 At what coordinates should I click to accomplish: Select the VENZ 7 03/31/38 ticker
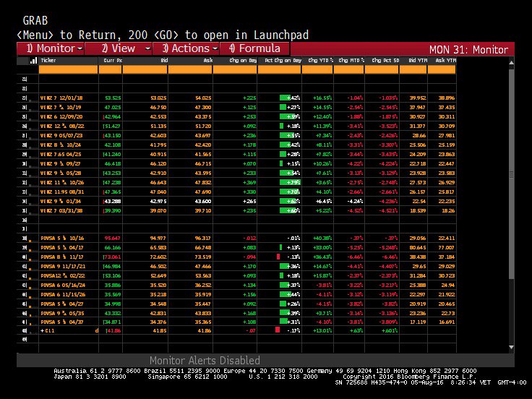pyautogui.click(x=61, y=210)
